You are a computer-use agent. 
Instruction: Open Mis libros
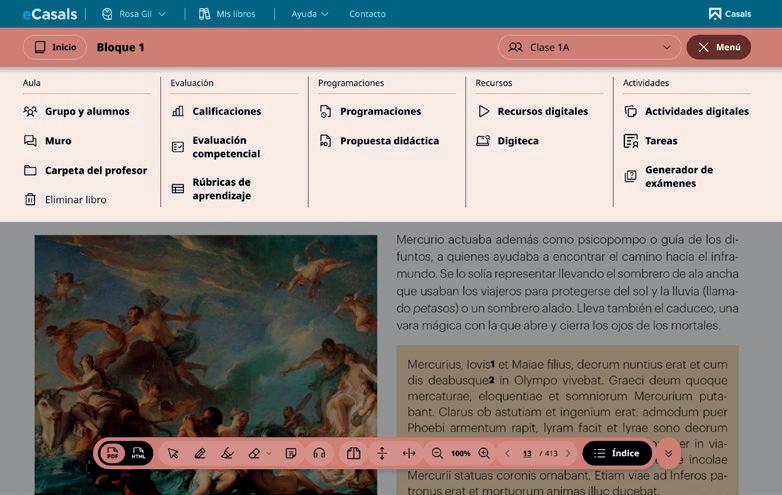click(227, 14)
